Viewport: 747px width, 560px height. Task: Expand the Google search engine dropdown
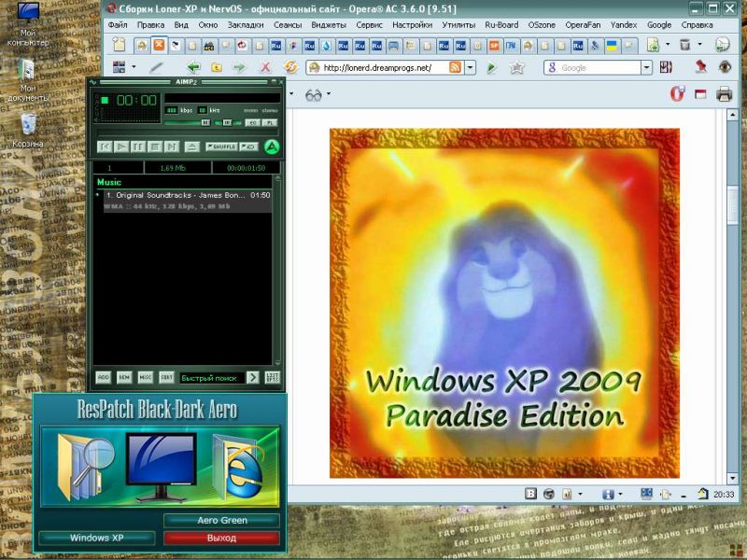click(646, 67)
